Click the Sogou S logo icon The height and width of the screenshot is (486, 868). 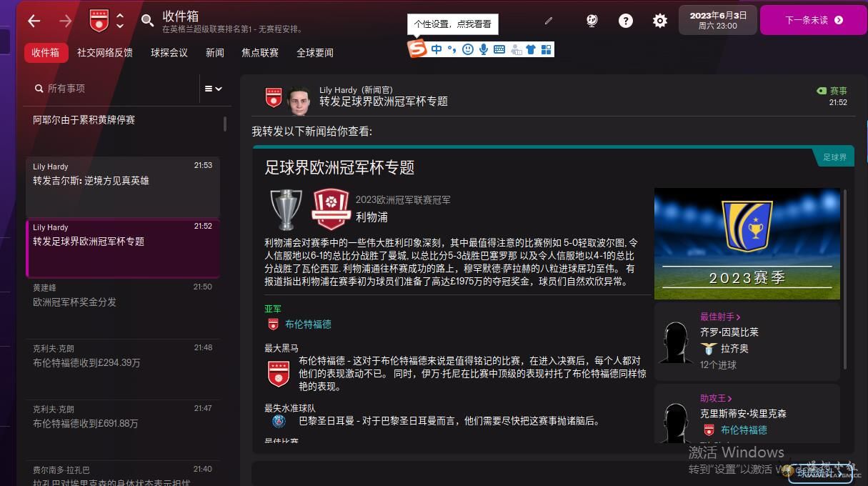[417, 49]
